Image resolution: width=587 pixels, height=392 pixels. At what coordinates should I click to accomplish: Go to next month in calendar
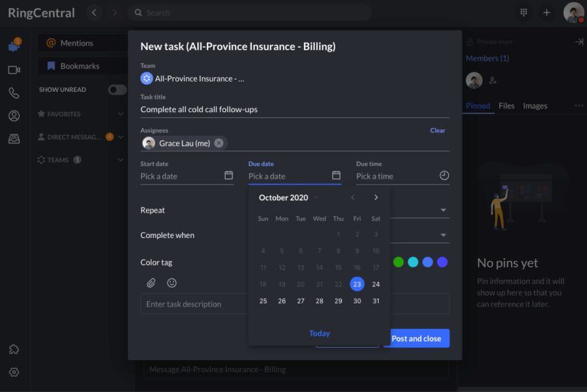click(376, 198)
